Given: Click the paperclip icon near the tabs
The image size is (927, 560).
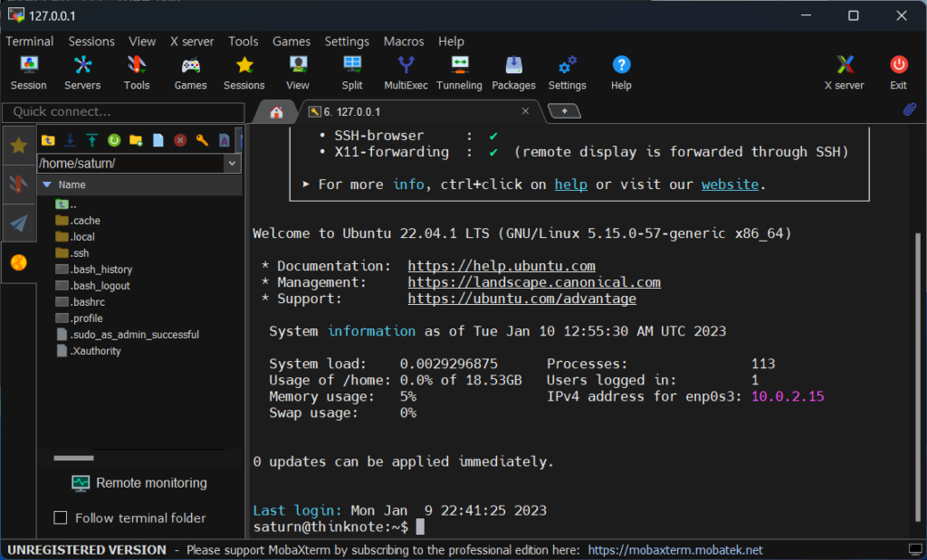Looking at the screenshot, I should 909,109.
